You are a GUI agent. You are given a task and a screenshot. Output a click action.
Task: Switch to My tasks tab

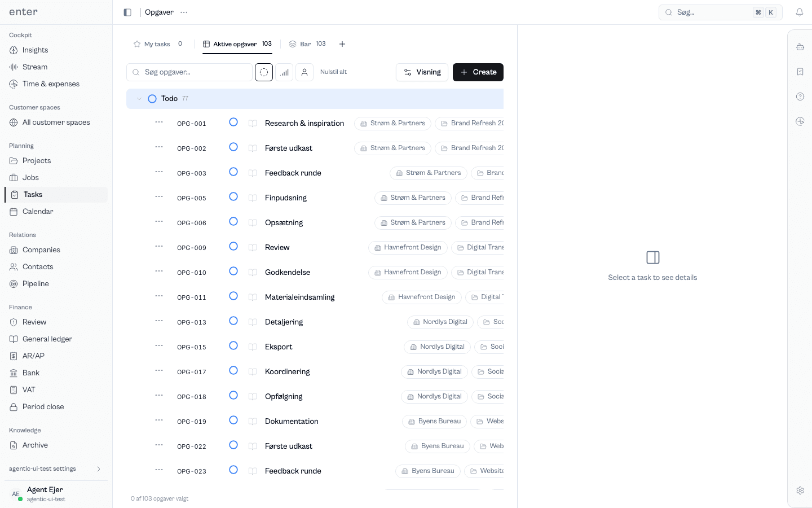(x=158, y=44)
